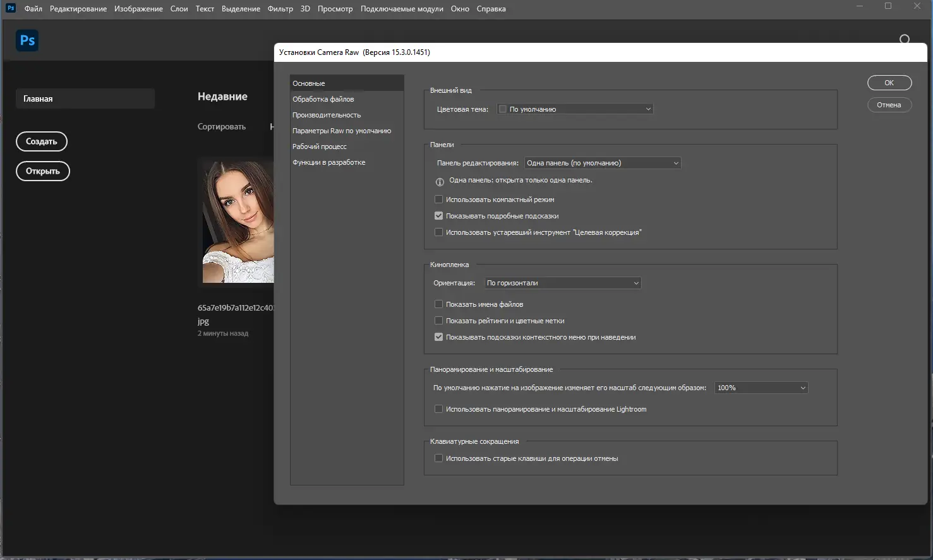Click the Создать button
This screenshot has height=560, width=933.
coord(42,141)
